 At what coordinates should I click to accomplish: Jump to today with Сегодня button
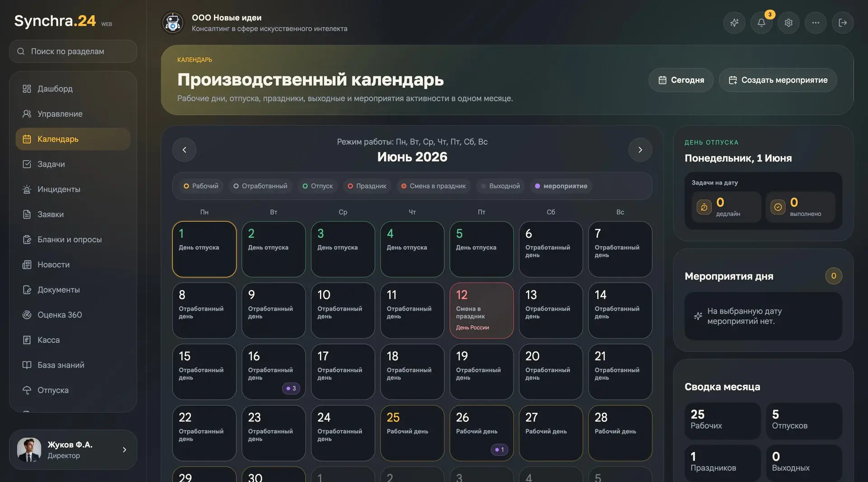point(681,80)
